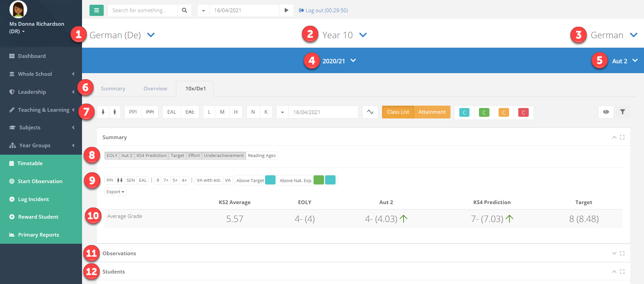The height and width of the screenshot is (284, 644).
Task: Toggle the struck-through PPI filter
Action: pyautogui.click(x=150, y=112)
